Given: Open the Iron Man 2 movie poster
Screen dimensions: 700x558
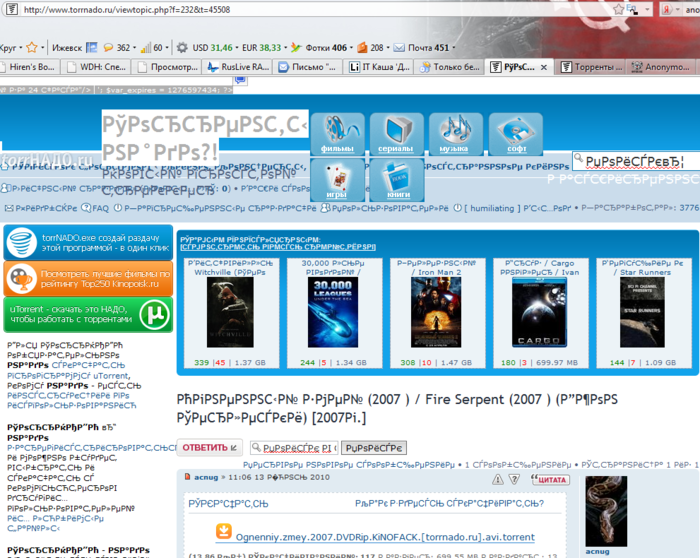Looking at the screenshot, I should coord(436,312).
